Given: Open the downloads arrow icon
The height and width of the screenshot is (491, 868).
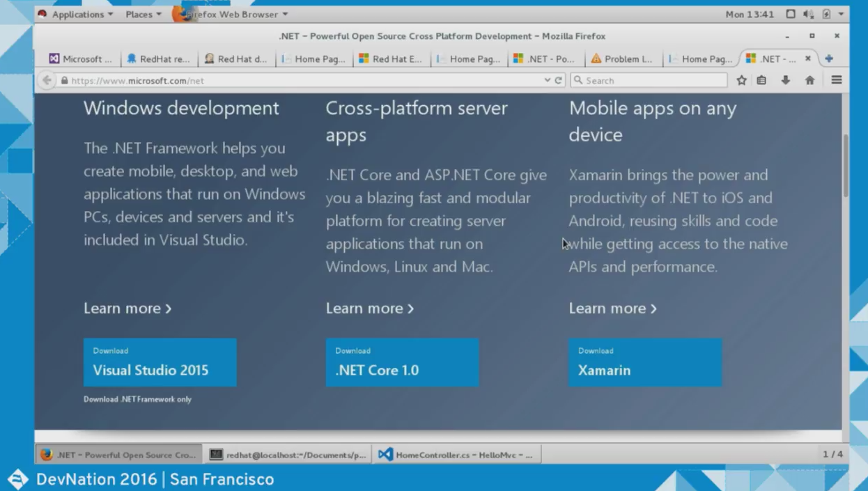Looking at the screenshot, I should point(785,81).
